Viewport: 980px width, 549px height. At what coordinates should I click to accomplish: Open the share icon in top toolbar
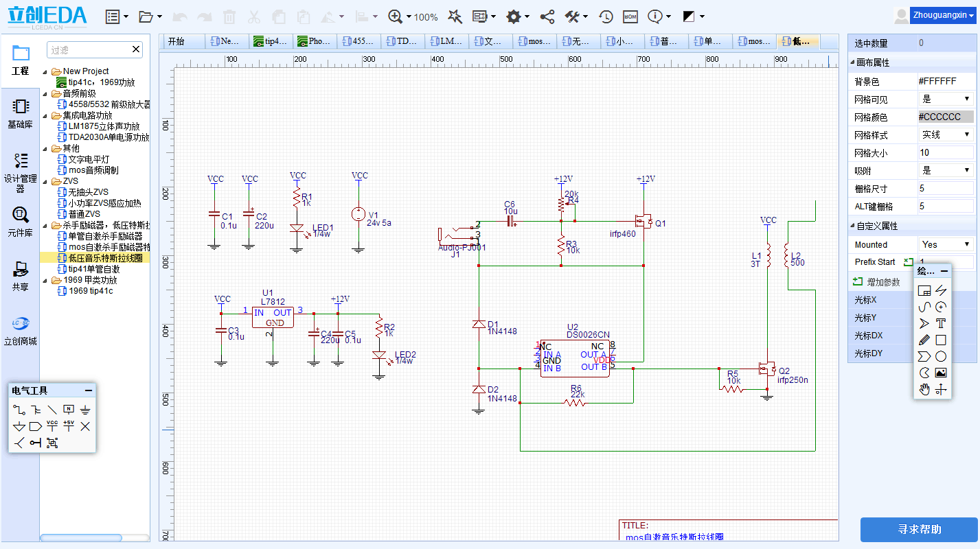coord(547,16)
